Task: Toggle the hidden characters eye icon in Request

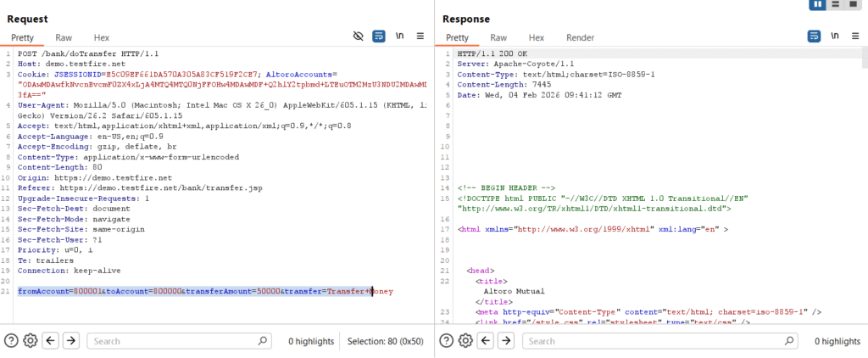Action: 359,36
